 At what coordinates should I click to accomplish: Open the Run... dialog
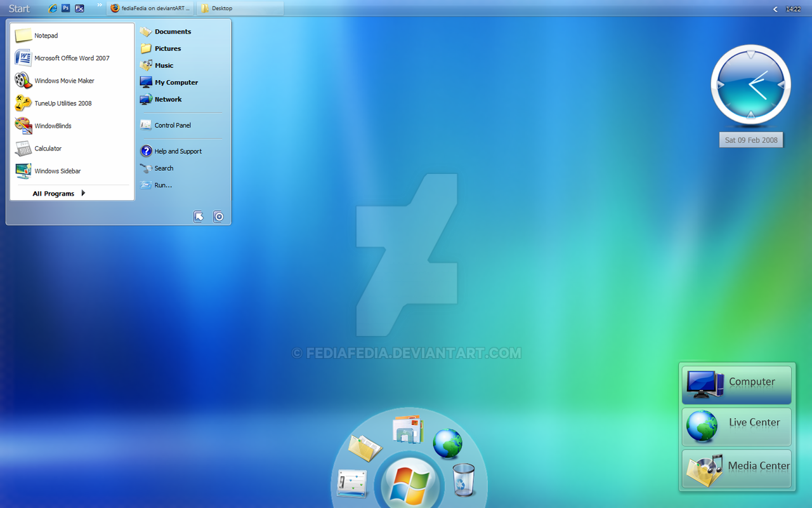(x=156, y=185)
